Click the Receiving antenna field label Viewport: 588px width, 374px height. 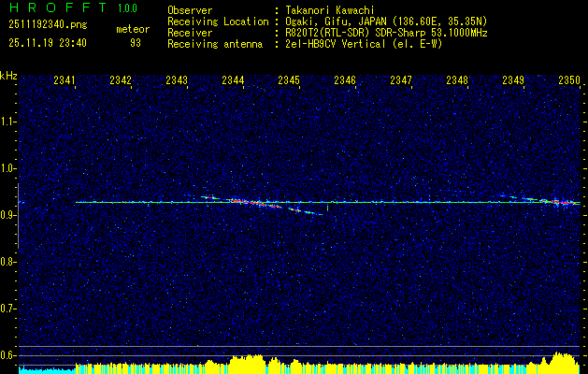pyautogui.click(x=215, y=44)
